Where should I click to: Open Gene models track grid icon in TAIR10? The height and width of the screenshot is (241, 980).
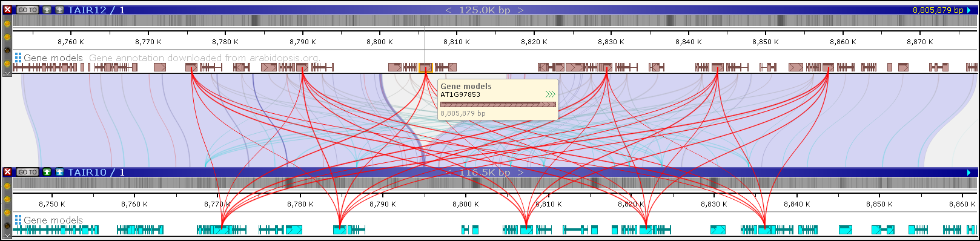(18, 220)
